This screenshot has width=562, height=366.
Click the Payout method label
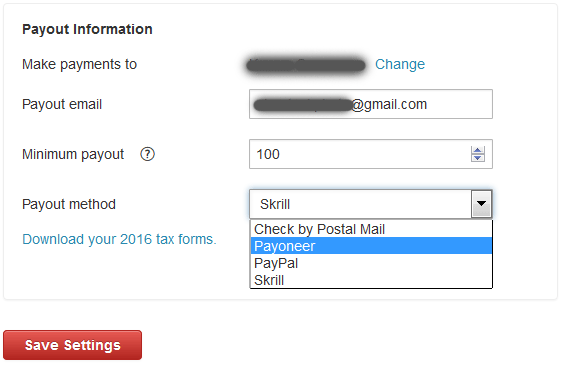[x=69, y=204]
